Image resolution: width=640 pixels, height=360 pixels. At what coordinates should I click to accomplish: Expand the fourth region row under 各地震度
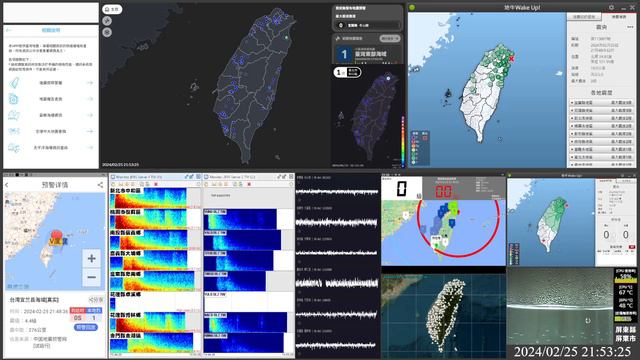click(602, 126)
